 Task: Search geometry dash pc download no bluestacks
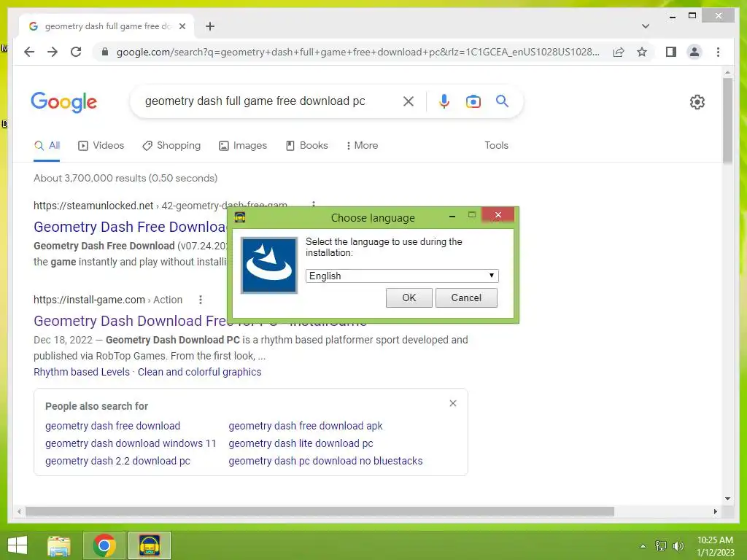coord(325,461)
